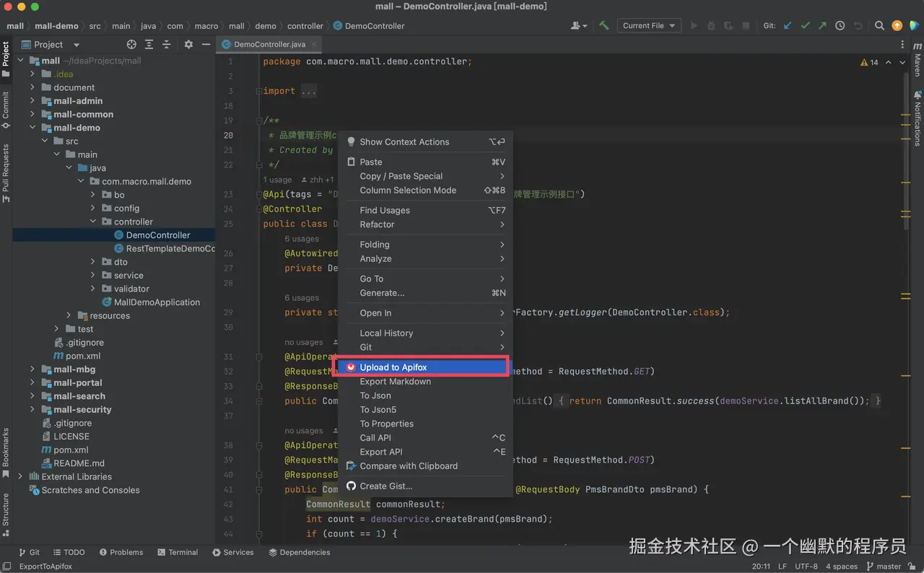Click Select Opened File target icon
The height and width of the screenshot is (573, 924).
coord(131,44)
